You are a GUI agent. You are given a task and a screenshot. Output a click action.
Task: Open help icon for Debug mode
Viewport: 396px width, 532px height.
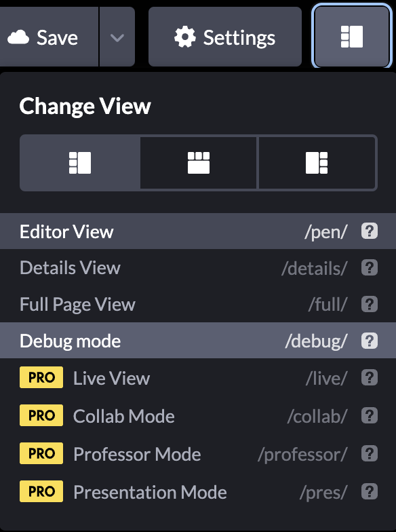[x=369, y=341]
